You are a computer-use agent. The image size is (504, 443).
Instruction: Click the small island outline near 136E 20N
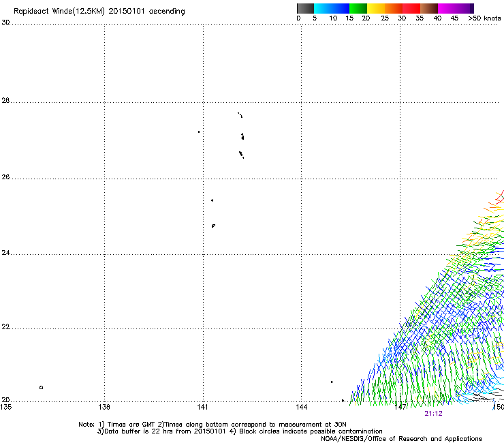(x=41, y=387)
